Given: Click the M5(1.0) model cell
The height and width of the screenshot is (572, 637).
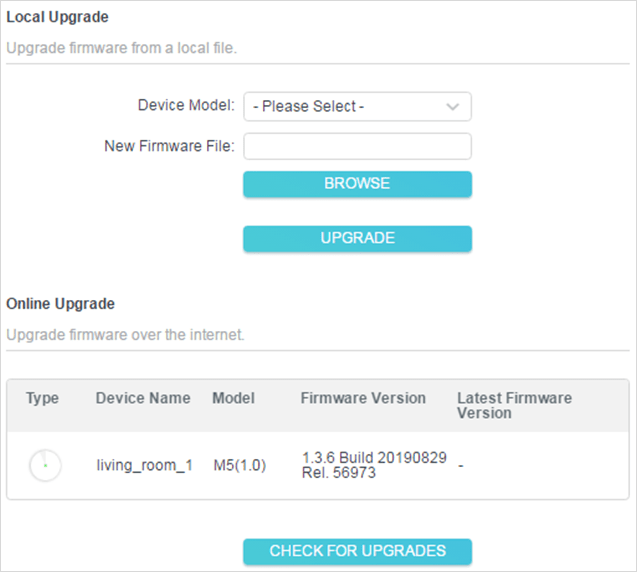Looking at the screenshot, I should coord(239,465).
